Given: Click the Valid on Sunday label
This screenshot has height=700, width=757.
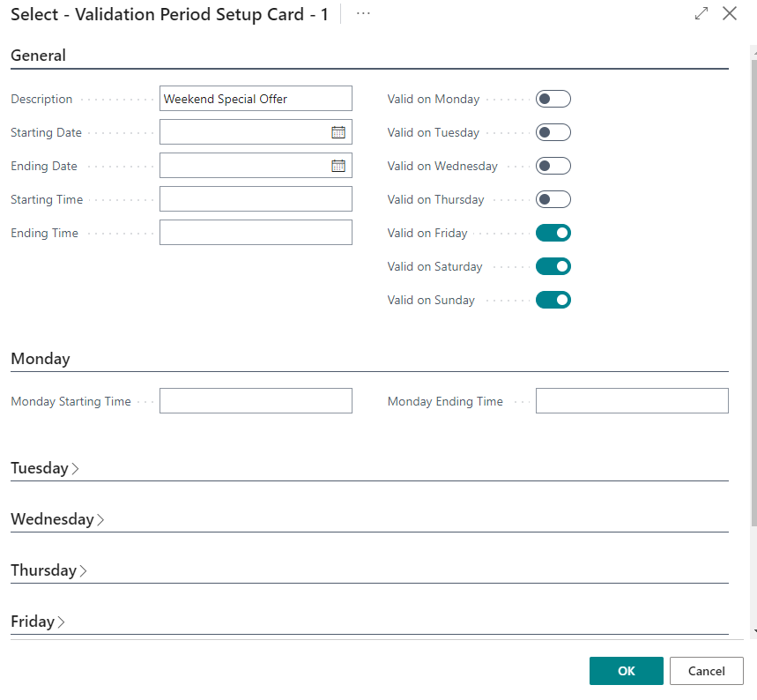Looking at the screenshot, I should click(431, 300).
